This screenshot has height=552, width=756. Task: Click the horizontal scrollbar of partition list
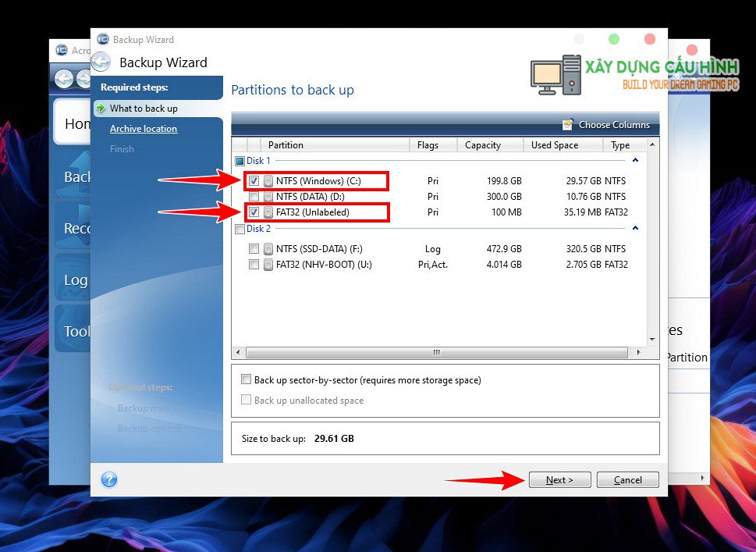(x=437, y=353)
